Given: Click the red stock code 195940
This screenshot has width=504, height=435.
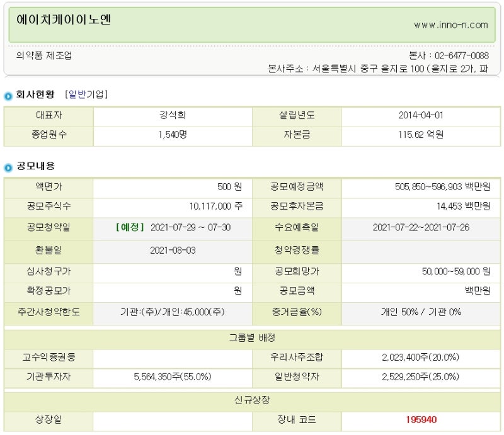Looking at the screenshot, I should 421,420.
